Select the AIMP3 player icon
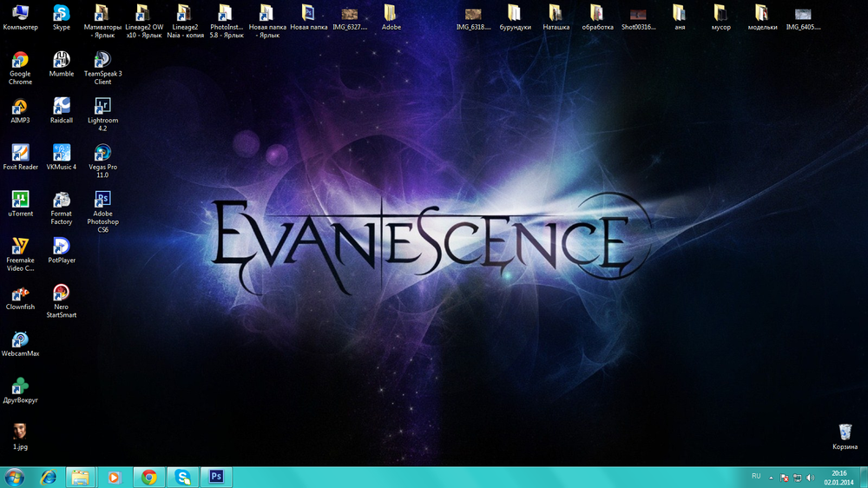 19,107
